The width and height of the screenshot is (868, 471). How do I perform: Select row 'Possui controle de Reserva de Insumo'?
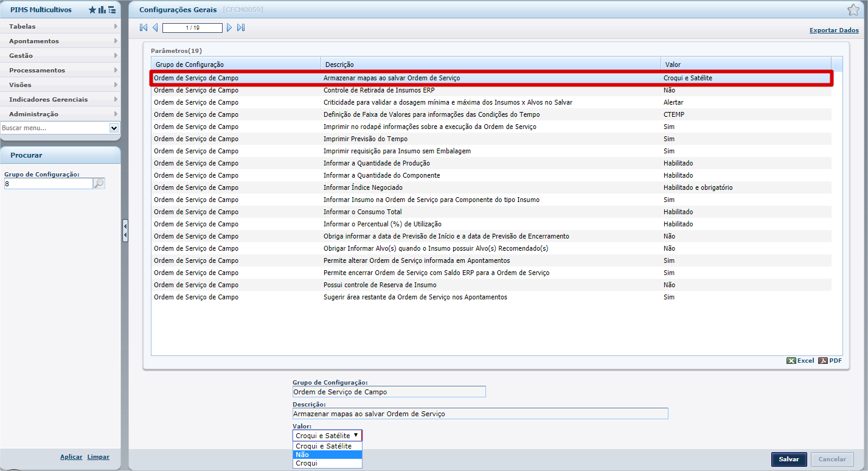(491, 285)
